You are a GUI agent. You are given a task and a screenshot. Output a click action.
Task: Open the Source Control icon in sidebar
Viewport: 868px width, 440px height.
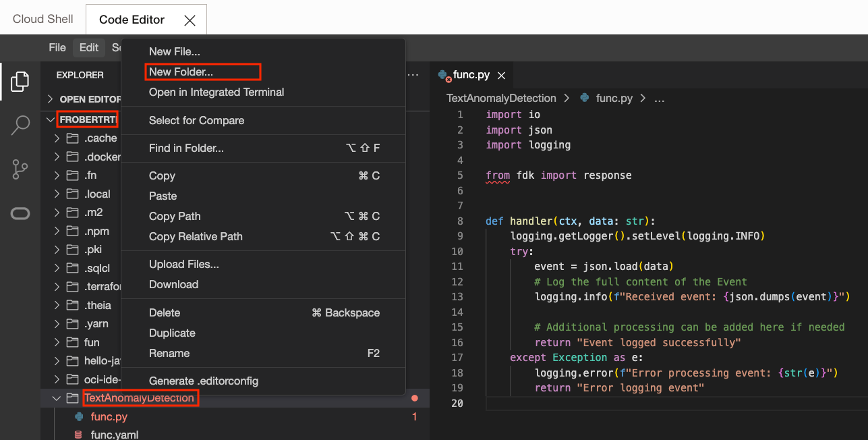(x=20, y=169)
